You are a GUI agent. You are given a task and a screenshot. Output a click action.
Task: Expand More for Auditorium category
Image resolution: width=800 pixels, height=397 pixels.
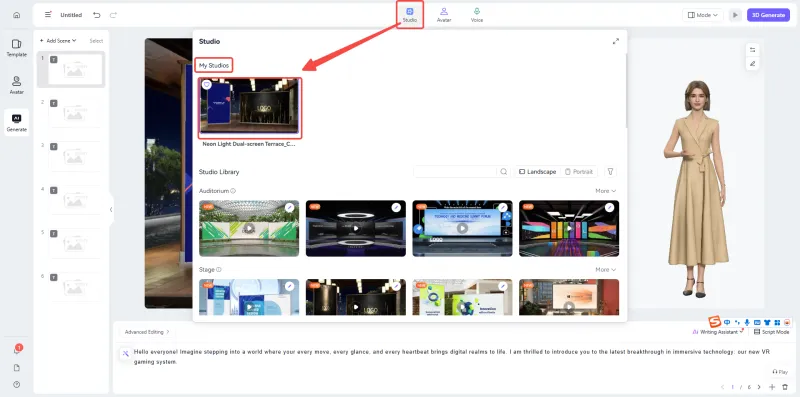pyautogui.click(x=606, y=191)
